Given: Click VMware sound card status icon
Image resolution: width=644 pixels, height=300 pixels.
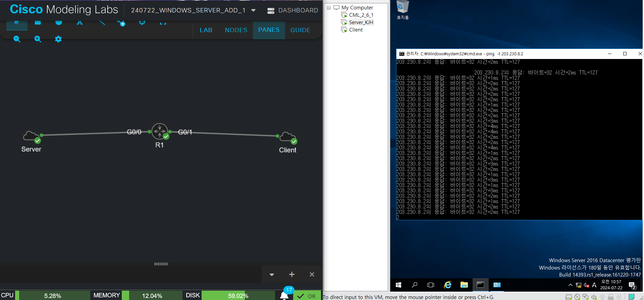Looking at the screenshot, I should [x=594, y=297].
